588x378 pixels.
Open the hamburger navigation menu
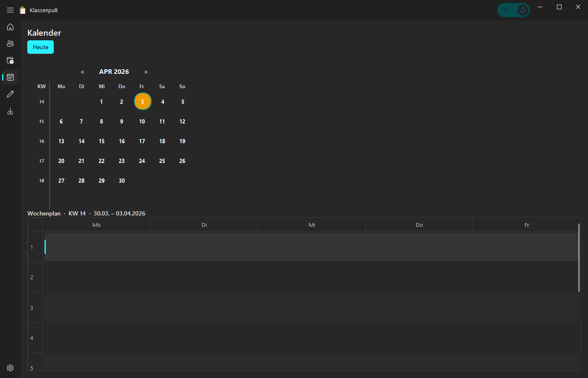[10, 10]
